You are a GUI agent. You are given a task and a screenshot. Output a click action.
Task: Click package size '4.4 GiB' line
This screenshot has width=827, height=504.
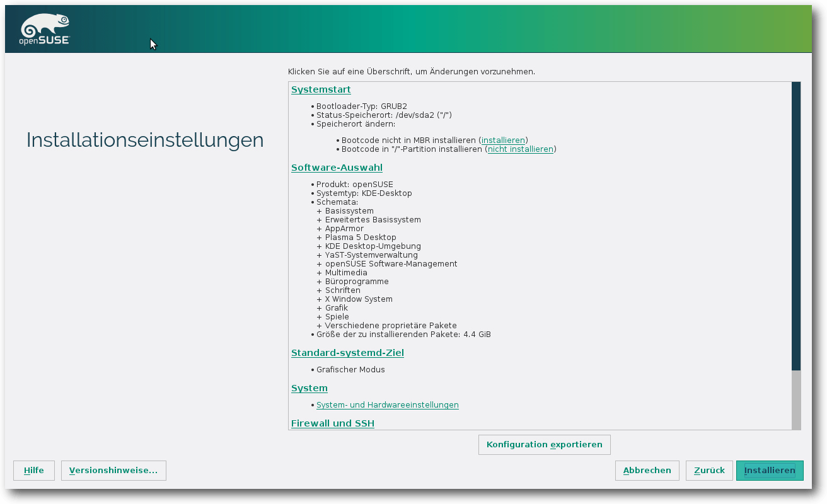click(x=403, y=335)
